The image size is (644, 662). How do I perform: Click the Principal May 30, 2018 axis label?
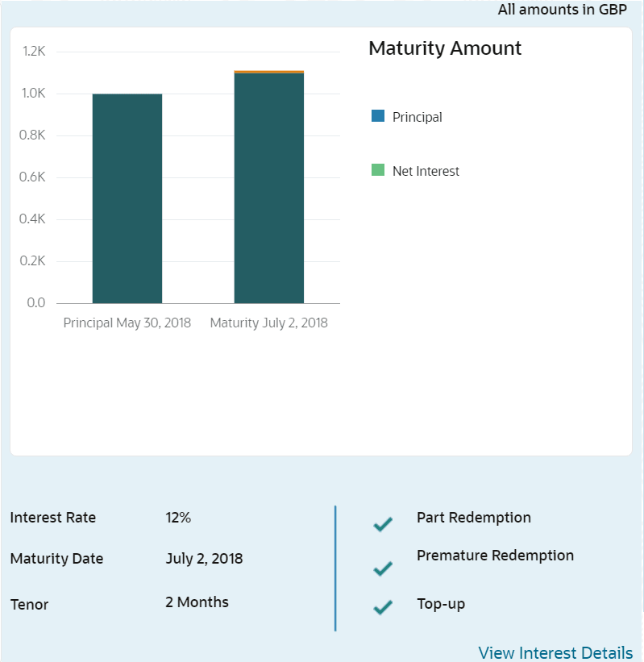point(127,323)
